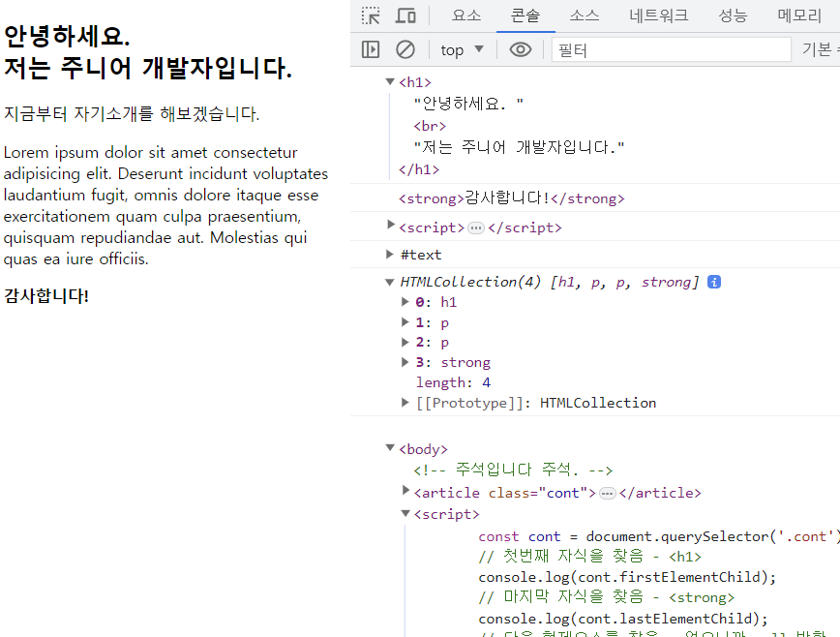Activate the inspect element selector icon
Screen dimensions: 840x637
[x=371, y=15]
